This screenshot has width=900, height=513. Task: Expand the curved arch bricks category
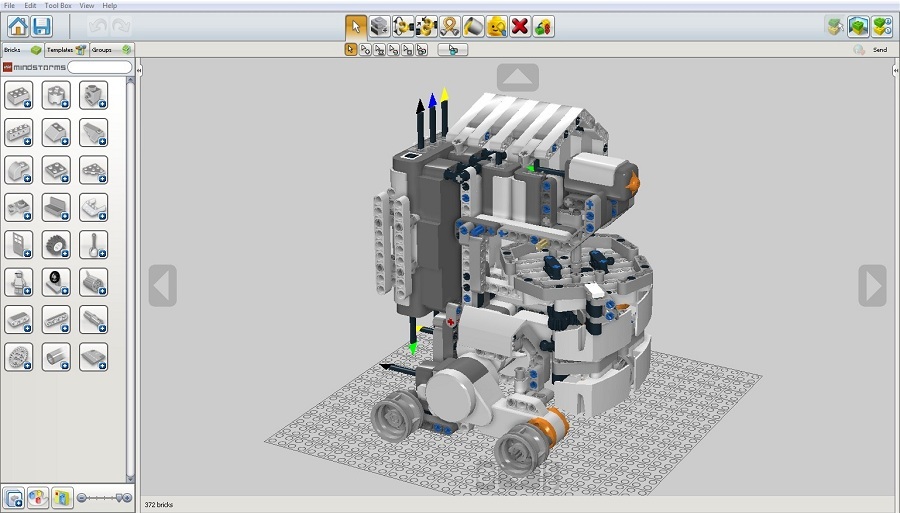[x=19, y=170]
